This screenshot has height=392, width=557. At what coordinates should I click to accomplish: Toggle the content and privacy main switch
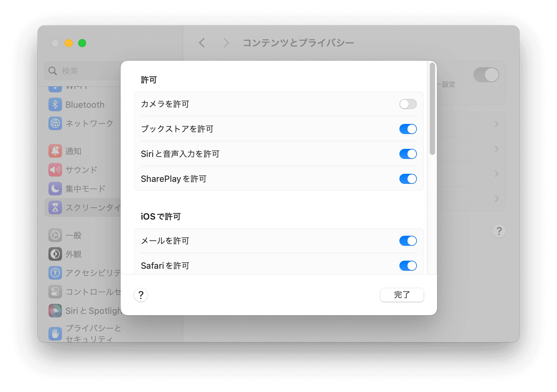pyautogui.click(x=486, y=75)
